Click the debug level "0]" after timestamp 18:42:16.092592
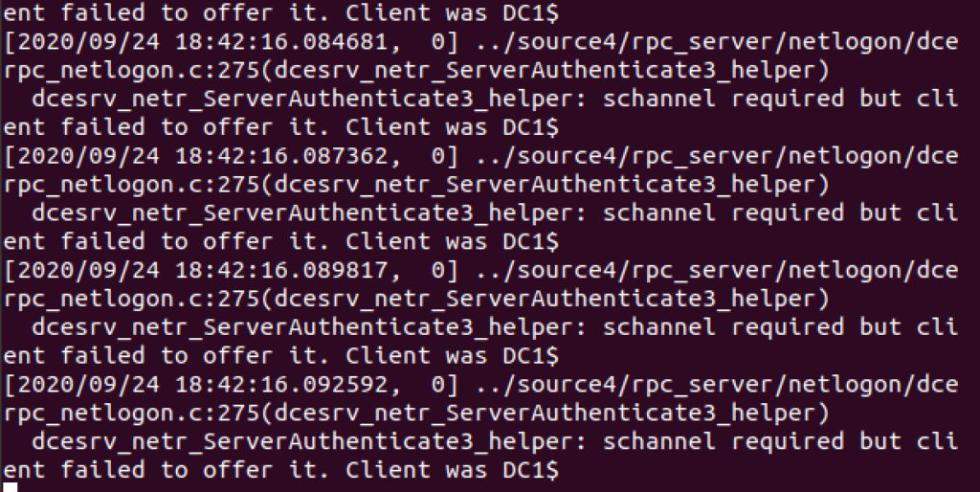The image size is (980, 492). [445, 385]
